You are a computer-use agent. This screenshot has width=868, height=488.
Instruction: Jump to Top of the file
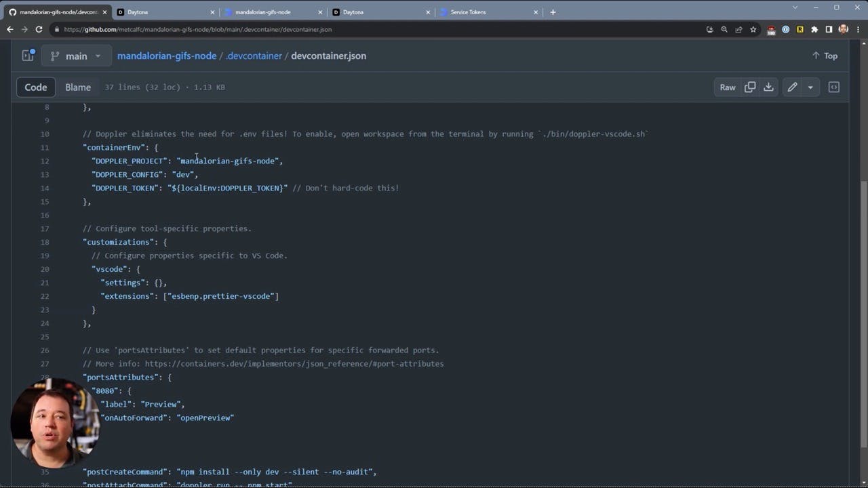(x=825, y=56)
